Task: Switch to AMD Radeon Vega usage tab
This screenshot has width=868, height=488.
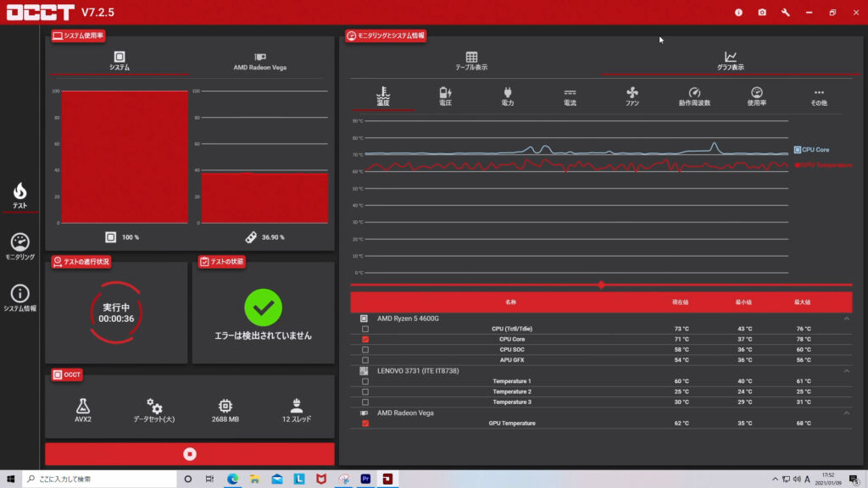Action: point(259,61)
